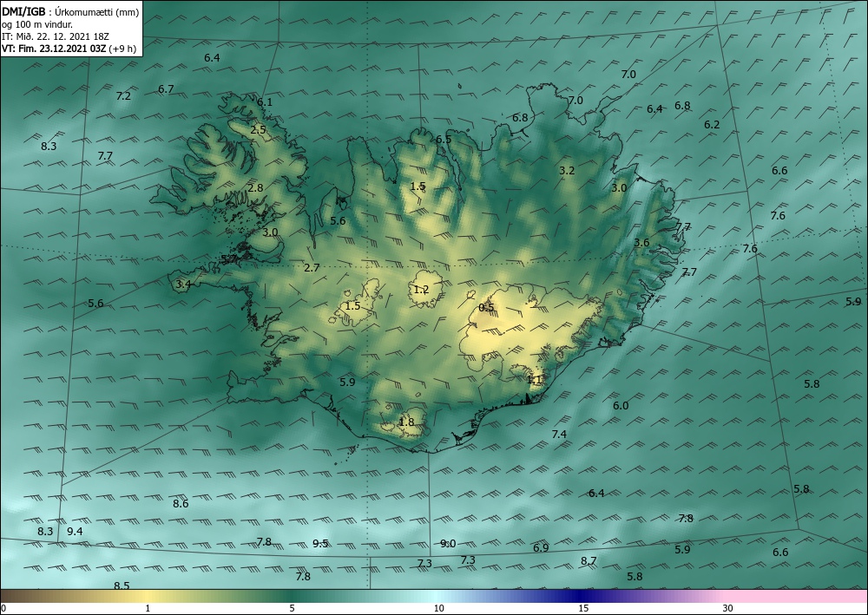Click the 3.4 value on Snæfellsnes peninsula
The image size is (868, 615).
click(x=183, y=285)
